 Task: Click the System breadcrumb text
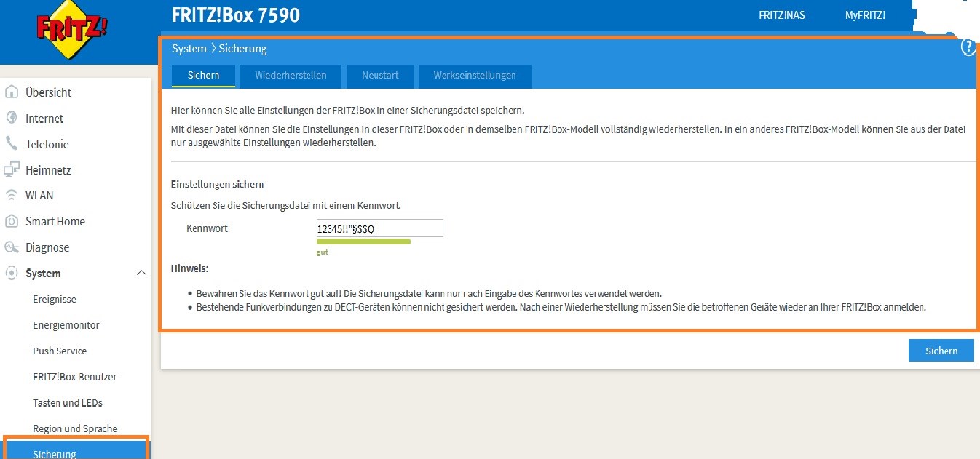click(189, 49)
